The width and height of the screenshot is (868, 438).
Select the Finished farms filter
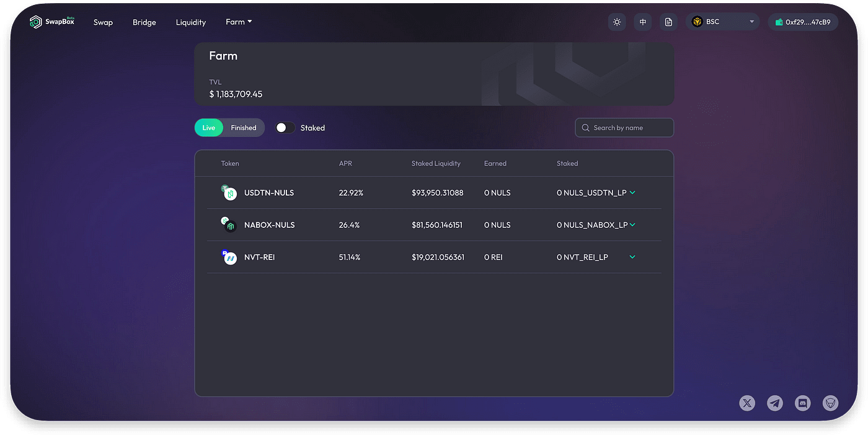click(x=244, y=128)
